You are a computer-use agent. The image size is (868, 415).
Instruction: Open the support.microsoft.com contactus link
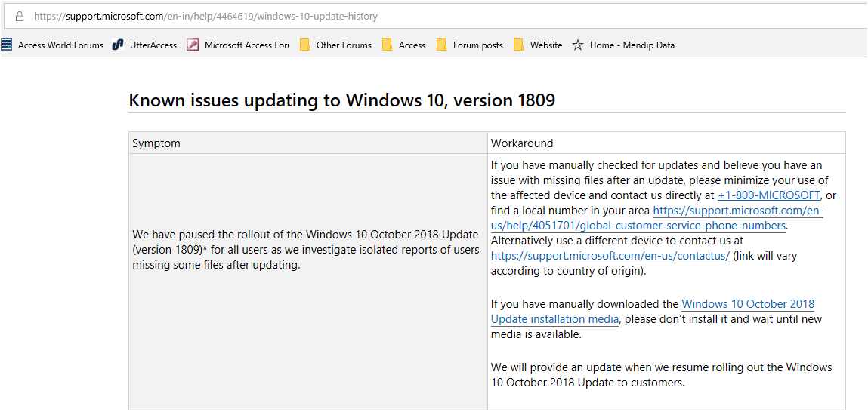click(610, 257)
